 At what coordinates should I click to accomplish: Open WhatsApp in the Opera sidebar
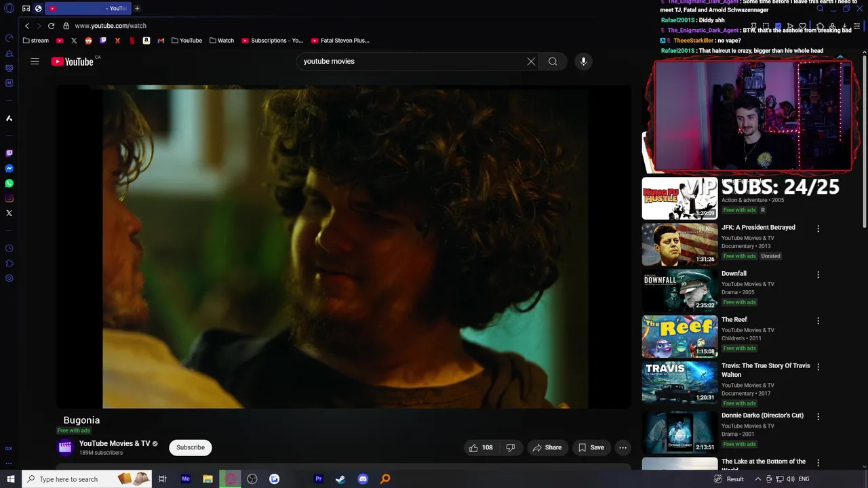[x=9, y=183]
